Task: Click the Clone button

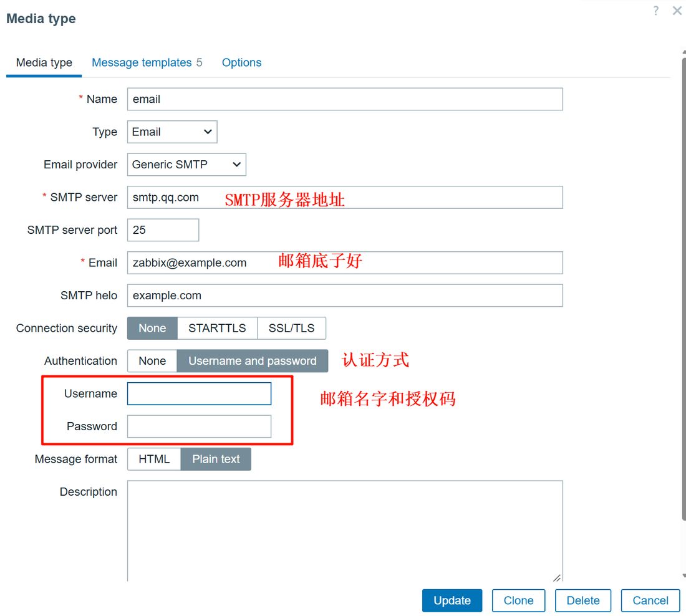Action: tap(518, 600)
